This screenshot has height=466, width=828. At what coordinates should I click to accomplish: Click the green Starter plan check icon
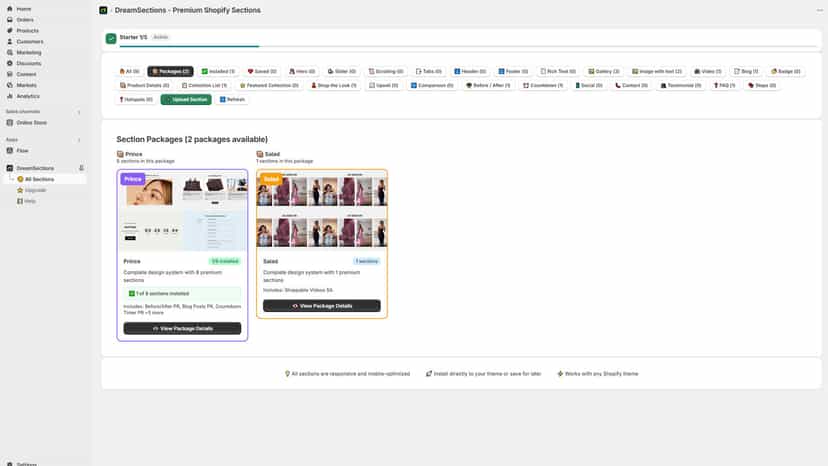point(111,39)
